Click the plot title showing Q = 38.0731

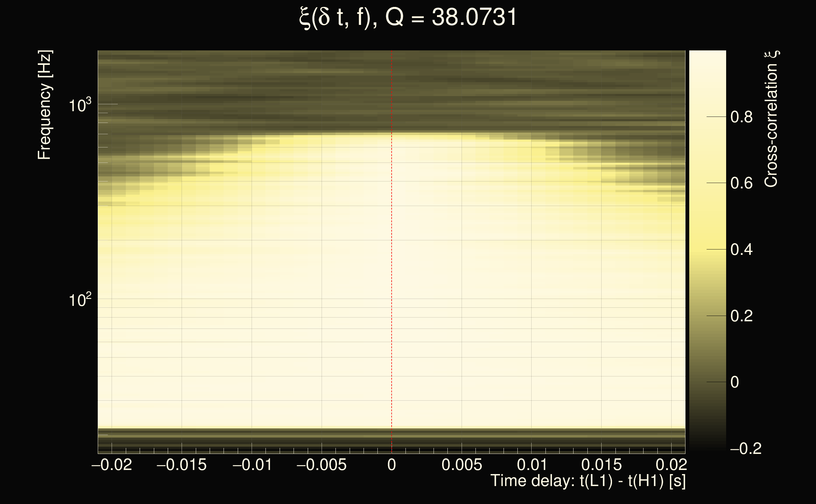tap(408, 17)
